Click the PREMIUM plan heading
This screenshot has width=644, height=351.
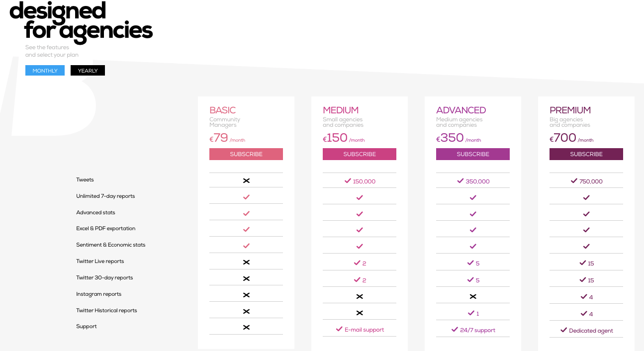(x=570, y=110)
